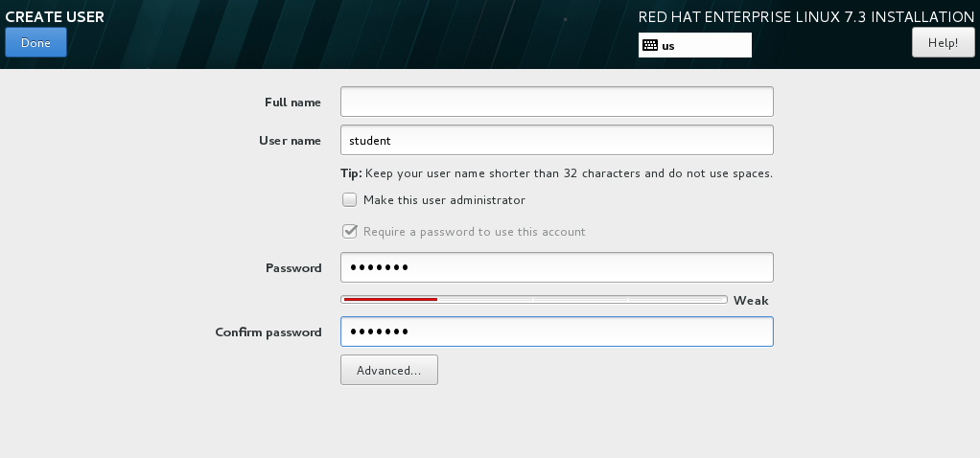Click the Weak strength label

[x=751, y=301]
